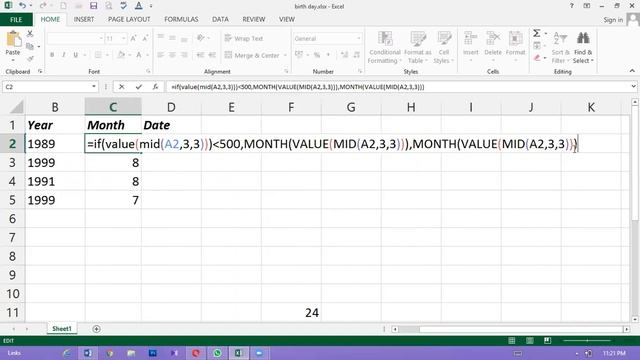Open the General number format dropdown
The width and height of the screenshot is (640, 360).
tap(358, 38)
